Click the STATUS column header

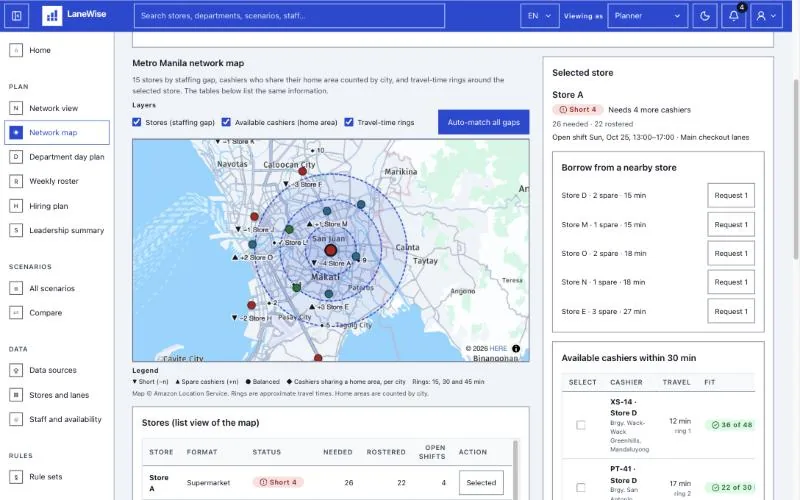coord(266,452)
